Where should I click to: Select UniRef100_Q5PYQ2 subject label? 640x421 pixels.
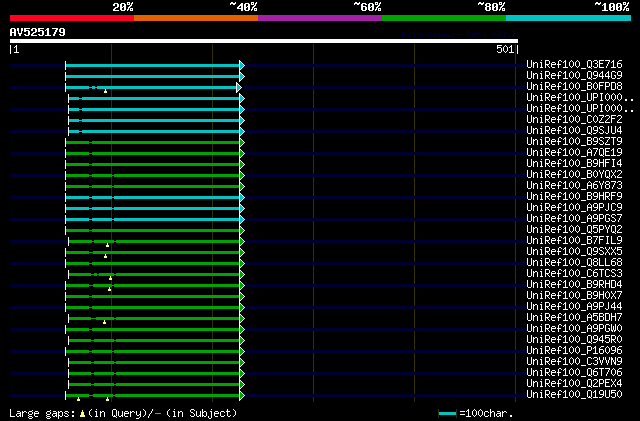574,229
